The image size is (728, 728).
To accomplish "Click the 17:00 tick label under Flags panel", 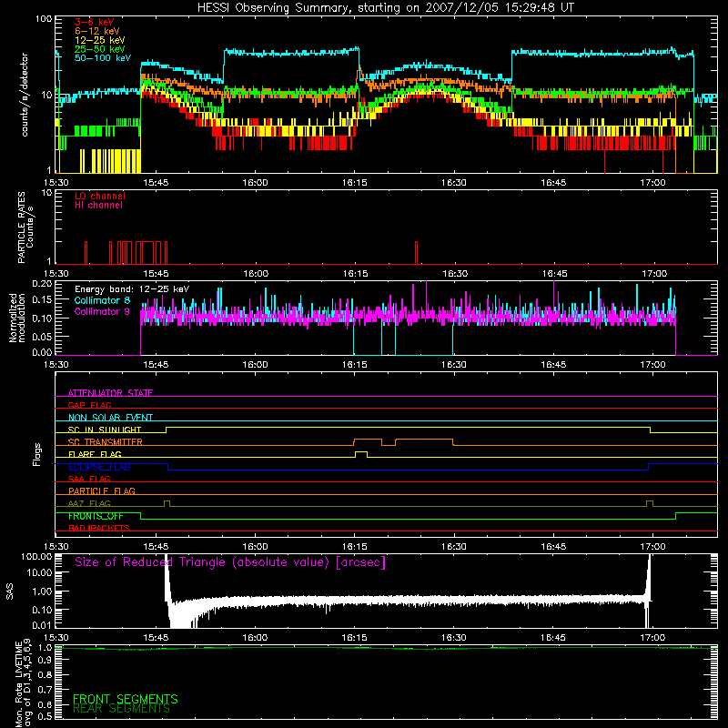I will point(652,547).
